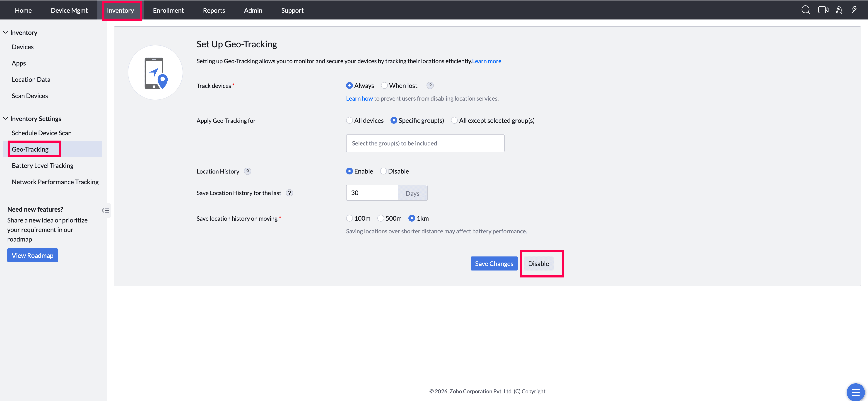Collapse the left sidebar panel
Screen dimensions: 868x401
[105, 210]
